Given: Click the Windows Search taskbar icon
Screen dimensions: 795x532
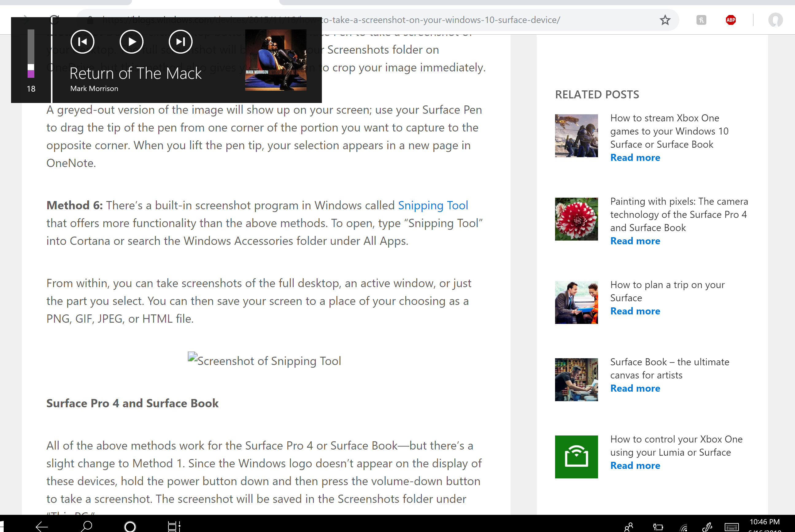Looking at the screenshot, I should 86,525.
